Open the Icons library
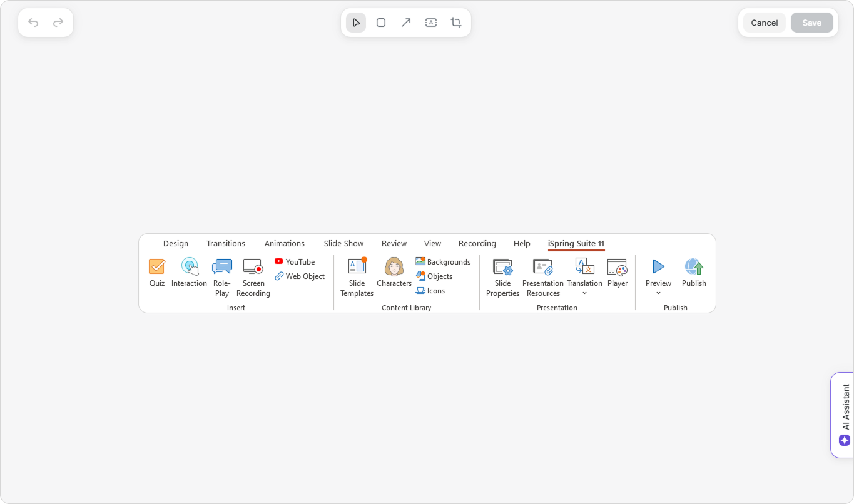 point(430,291)
